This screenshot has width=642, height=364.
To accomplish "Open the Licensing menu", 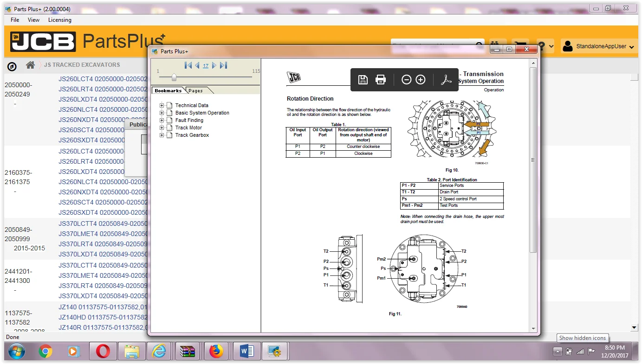I will coord(60,20).
